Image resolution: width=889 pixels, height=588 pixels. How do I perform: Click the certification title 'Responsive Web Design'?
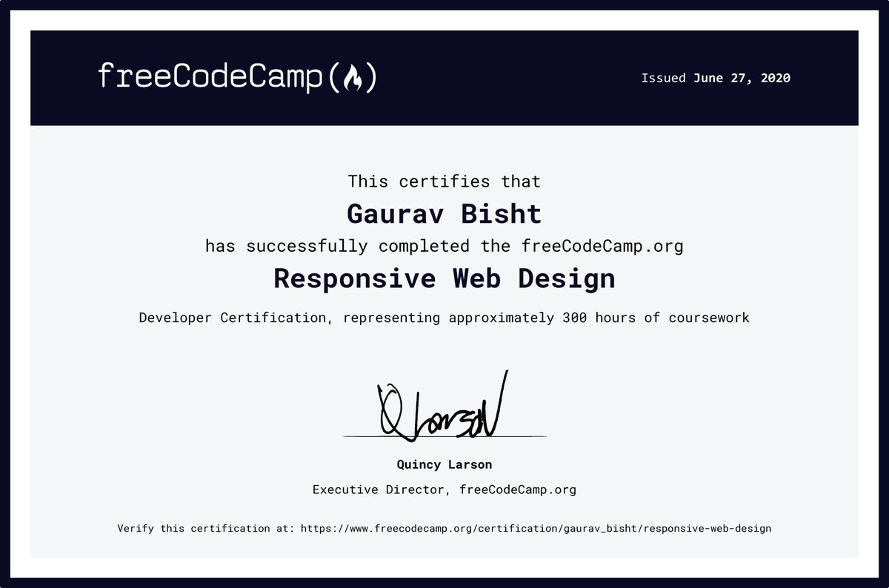[x=444, y=279]
